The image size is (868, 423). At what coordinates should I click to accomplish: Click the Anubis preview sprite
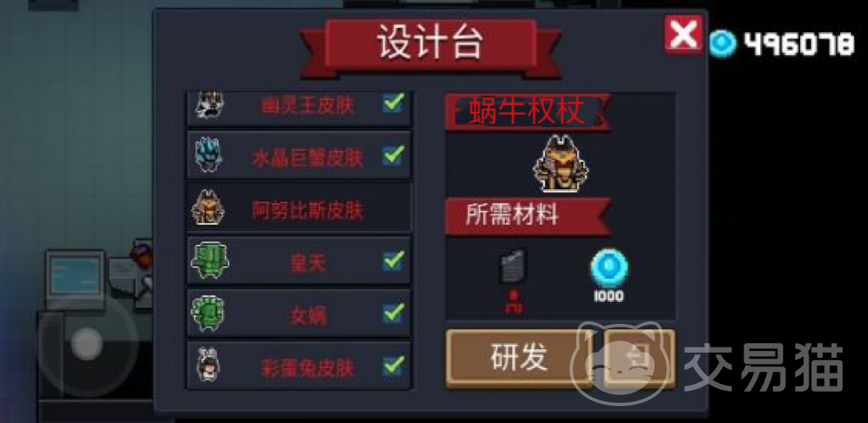click(561, 164)
